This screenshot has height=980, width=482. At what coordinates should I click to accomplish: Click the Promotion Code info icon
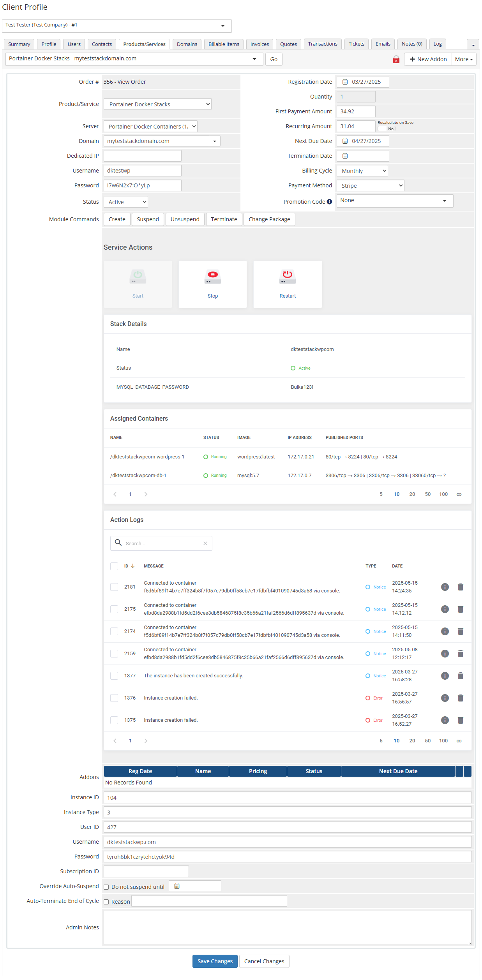point(329,202)
